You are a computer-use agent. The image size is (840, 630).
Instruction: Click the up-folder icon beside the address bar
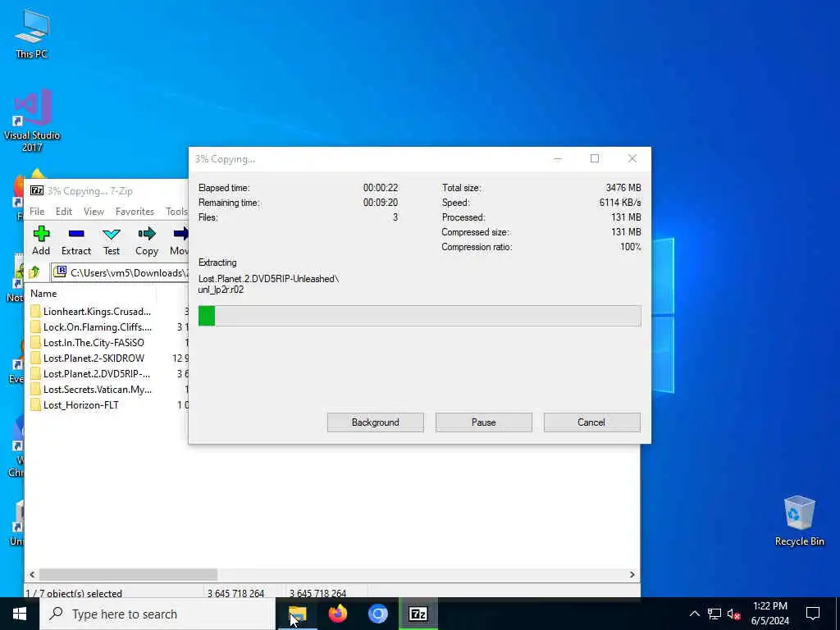[x=34, y=272]
